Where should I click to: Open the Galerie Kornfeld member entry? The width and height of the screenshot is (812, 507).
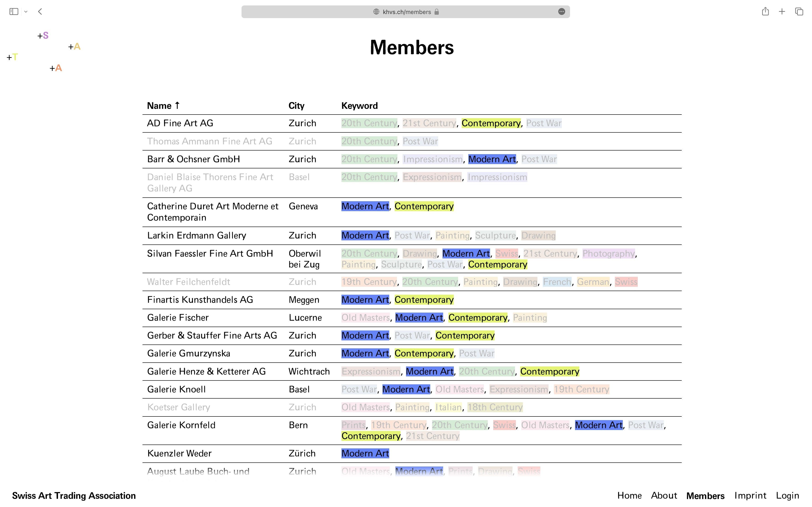pyautogui.click(x=181, y=425)
